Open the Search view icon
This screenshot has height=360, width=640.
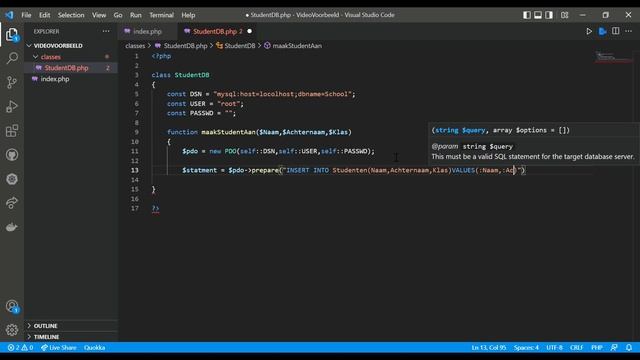[x=12, y=58]
